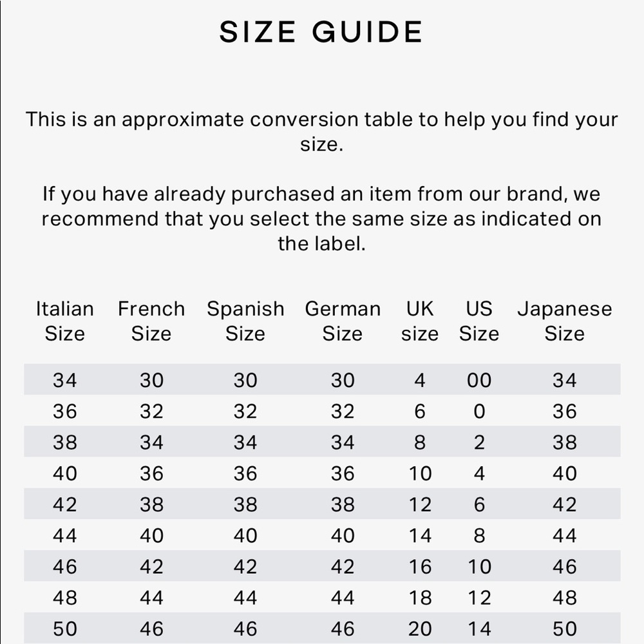Select the US Size column header
Viewport: 644px width, 644px height.
coord(479,321)
